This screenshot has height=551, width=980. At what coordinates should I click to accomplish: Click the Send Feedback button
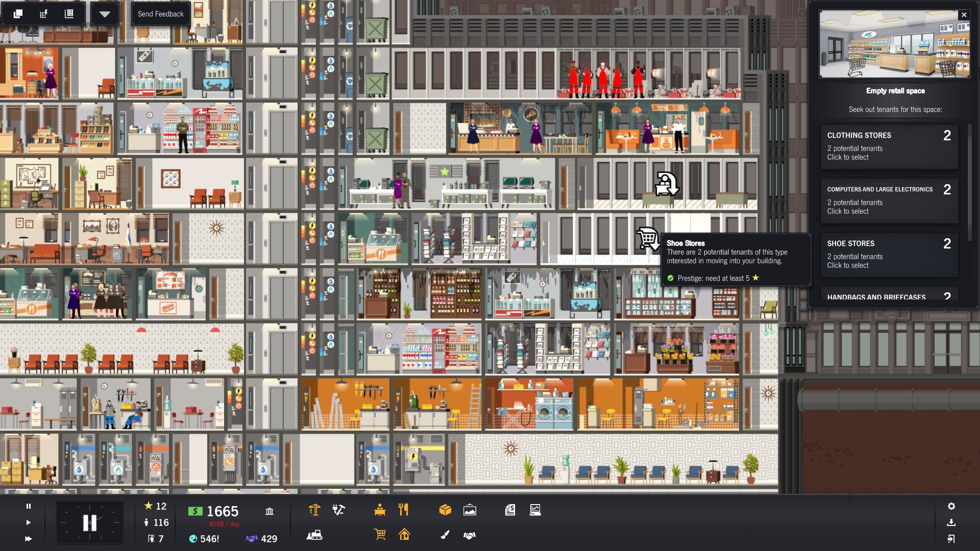point(160,14)
